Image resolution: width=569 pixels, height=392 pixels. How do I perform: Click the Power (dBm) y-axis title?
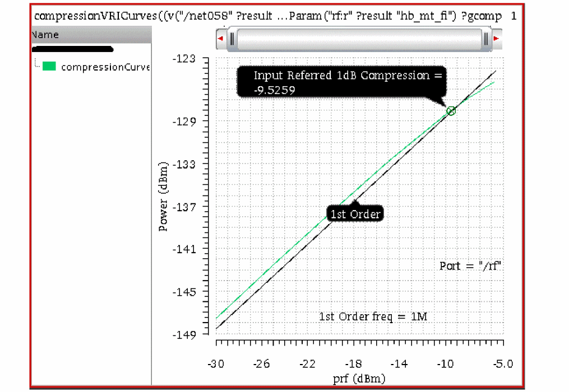(x=163, y=196)
